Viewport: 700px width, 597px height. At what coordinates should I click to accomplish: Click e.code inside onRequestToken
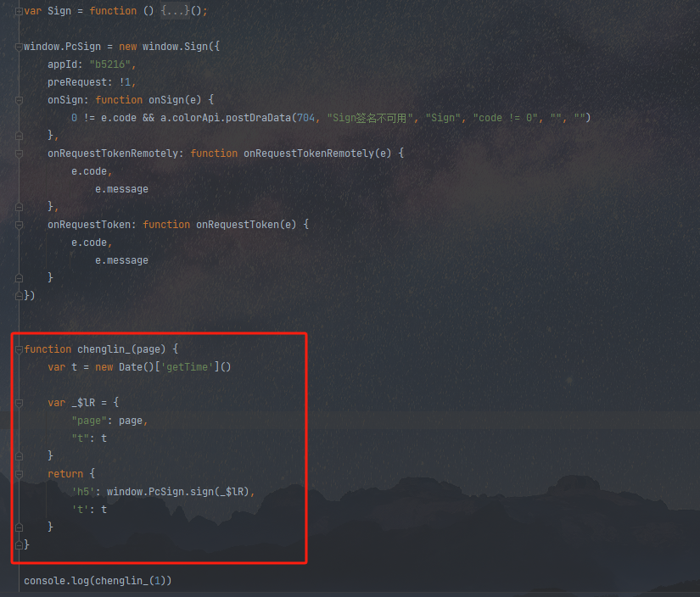pyautogui.click(x=89, y=243)
